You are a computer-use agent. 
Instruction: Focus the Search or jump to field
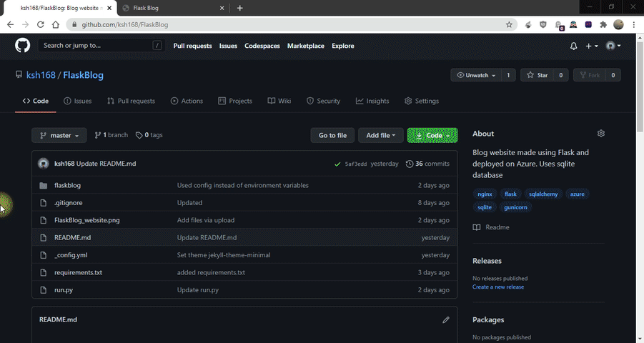click(x=102, y=46)
